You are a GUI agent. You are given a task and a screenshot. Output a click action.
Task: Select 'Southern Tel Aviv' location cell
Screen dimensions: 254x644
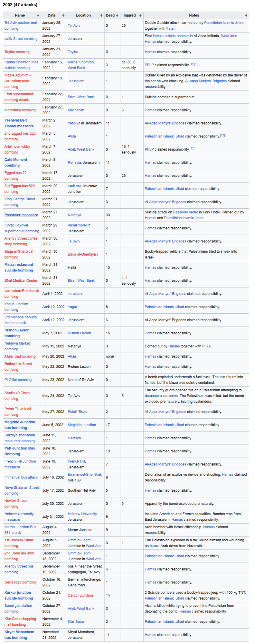coord(85,490)
